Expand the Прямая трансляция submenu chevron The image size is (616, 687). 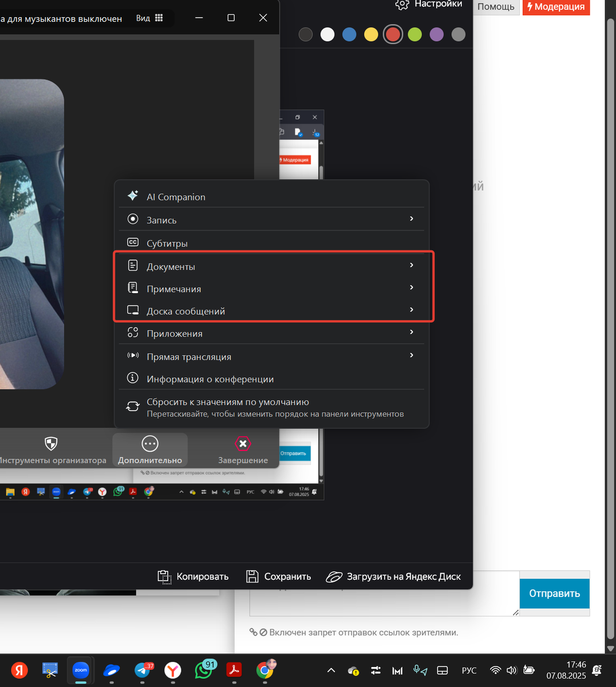412,356
